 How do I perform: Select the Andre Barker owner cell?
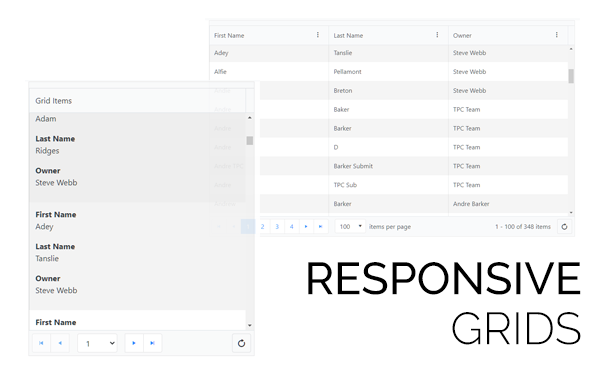[508, 204]
